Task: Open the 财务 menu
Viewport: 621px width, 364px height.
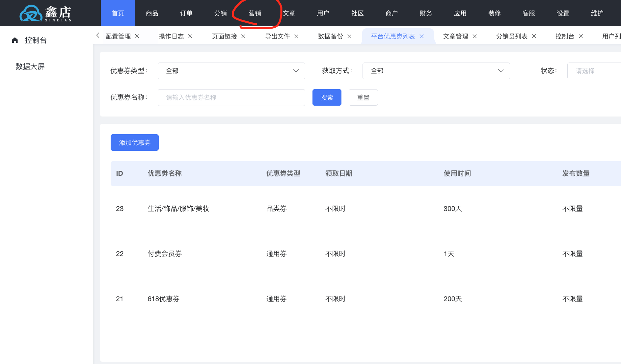Action: (426, 13)
